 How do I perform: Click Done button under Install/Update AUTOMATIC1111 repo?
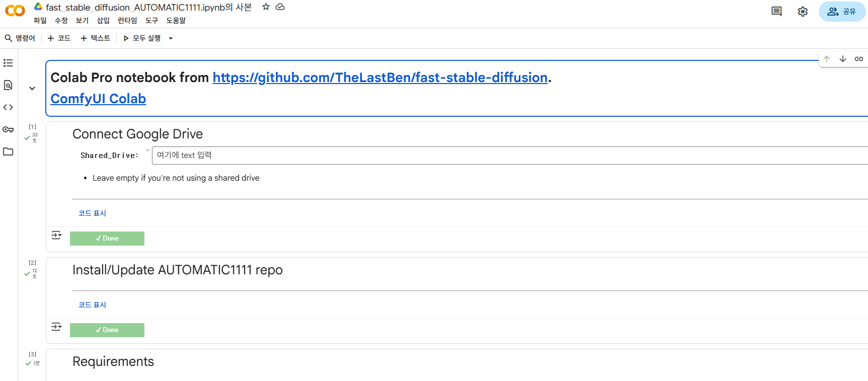107,330
